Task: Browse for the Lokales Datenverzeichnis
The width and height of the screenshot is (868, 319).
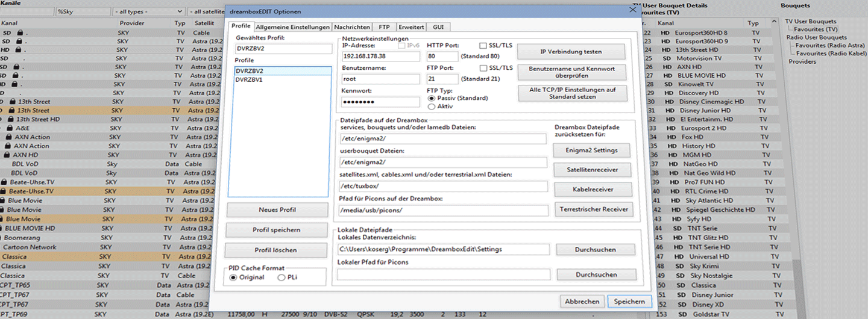Action: click(596, 249)
